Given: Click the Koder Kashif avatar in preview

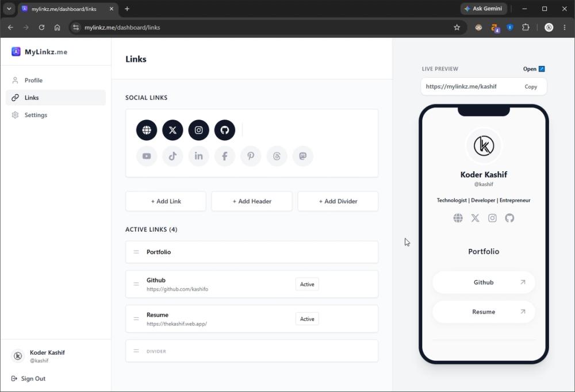Looking at the screenshot, I should point(484,145).
